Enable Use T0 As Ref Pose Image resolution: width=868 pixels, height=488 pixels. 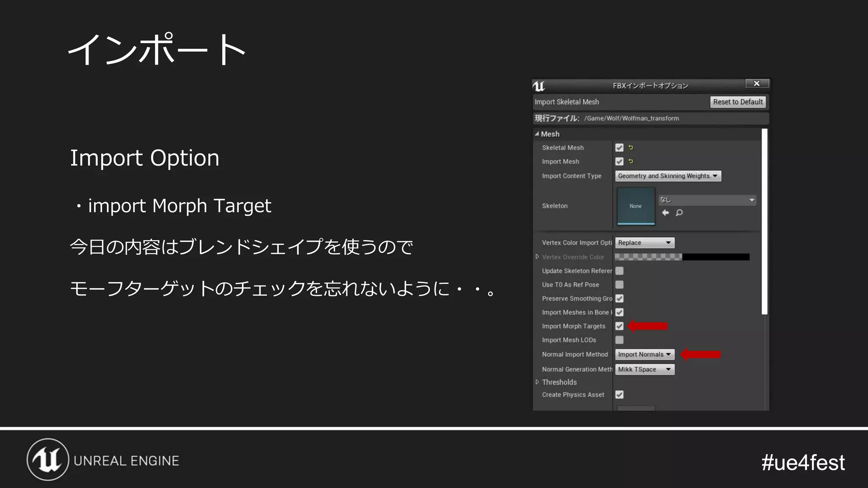pos(619,285)
